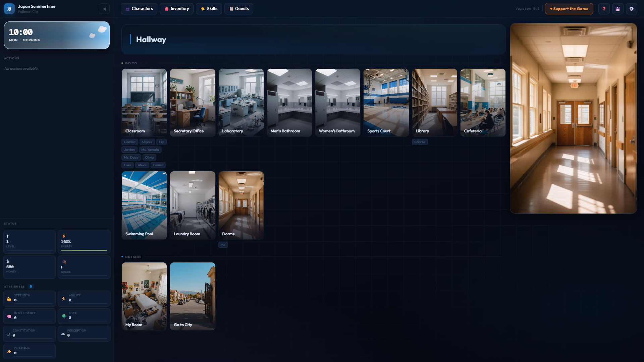644x362 pixels.
Task: Click the perception eye icon
Action: [63, 334]
